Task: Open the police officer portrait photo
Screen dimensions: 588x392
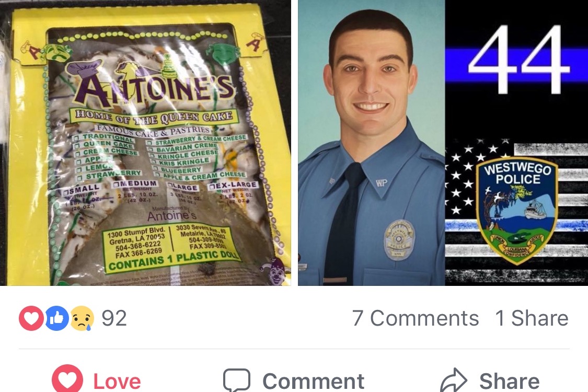Action: point(371,143)
